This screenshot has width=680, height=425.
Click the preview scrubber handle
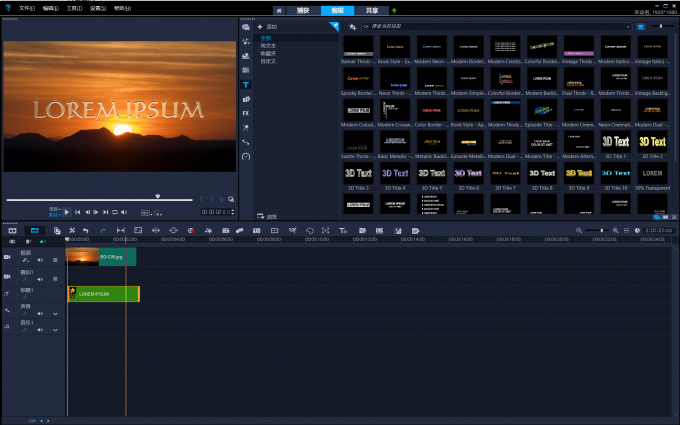pos(158,196)
